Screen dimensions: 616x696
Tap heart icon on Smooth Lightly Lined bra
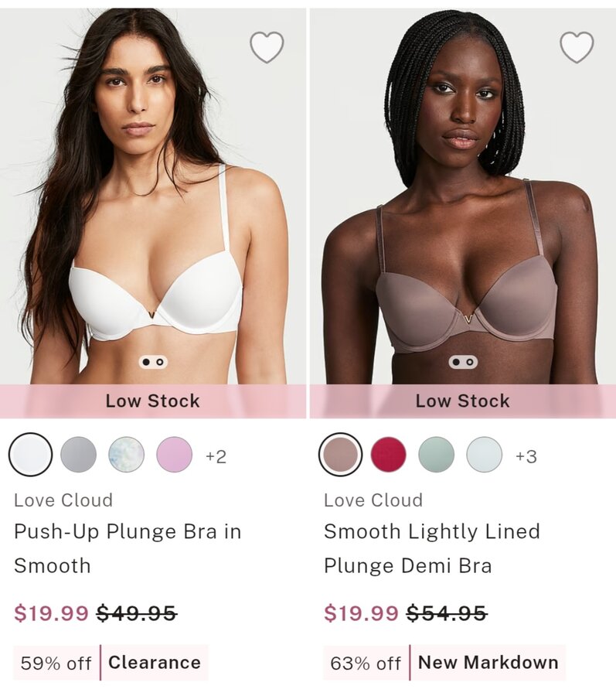tap(577, 47)
